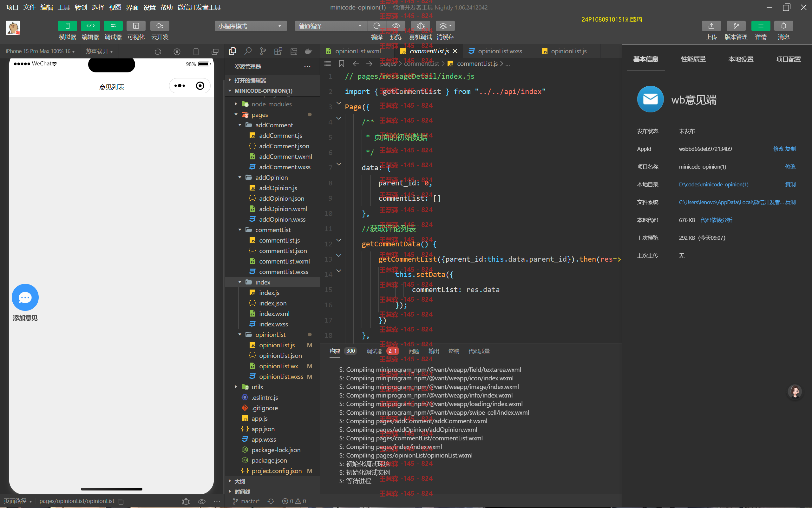Open the iPhone 15 Pro Max device dropdown
This screenshot has width=812, height=508.
click(40, 51)
